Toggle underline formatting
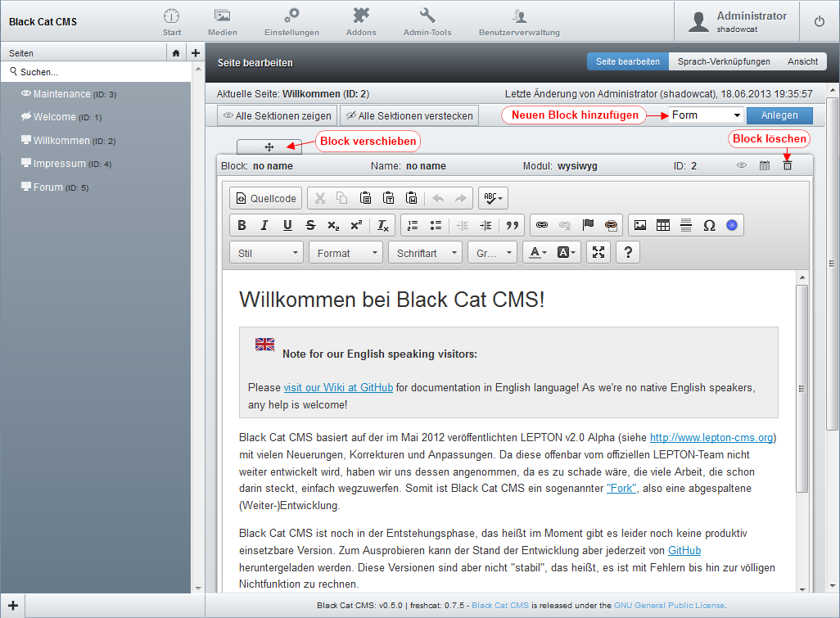Screen dimensions: 840x618 tap(287, 225)
